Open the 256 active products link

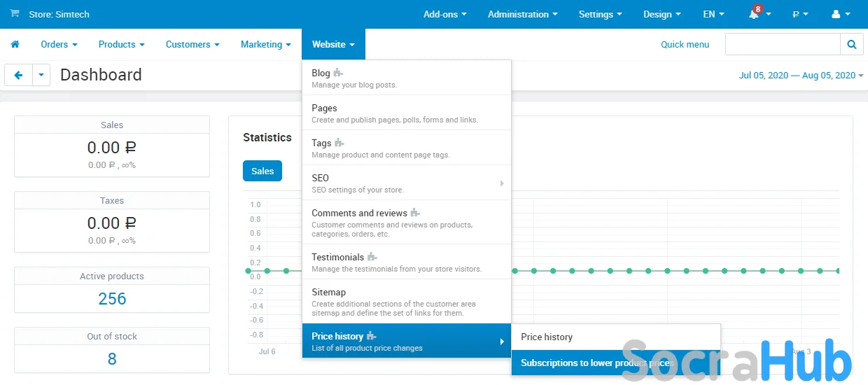(112, 299)
